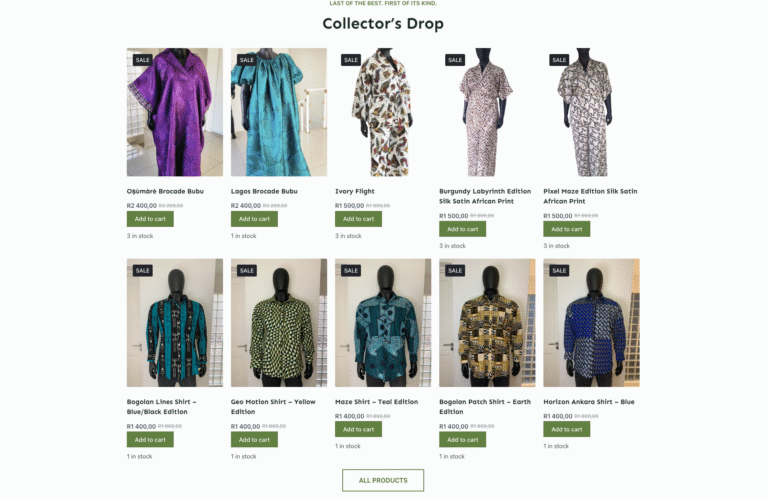Add Burgundy Labyrinth Edition to cart
The height and width of the screenshot is (499, 768).
[x=462, y=229]
